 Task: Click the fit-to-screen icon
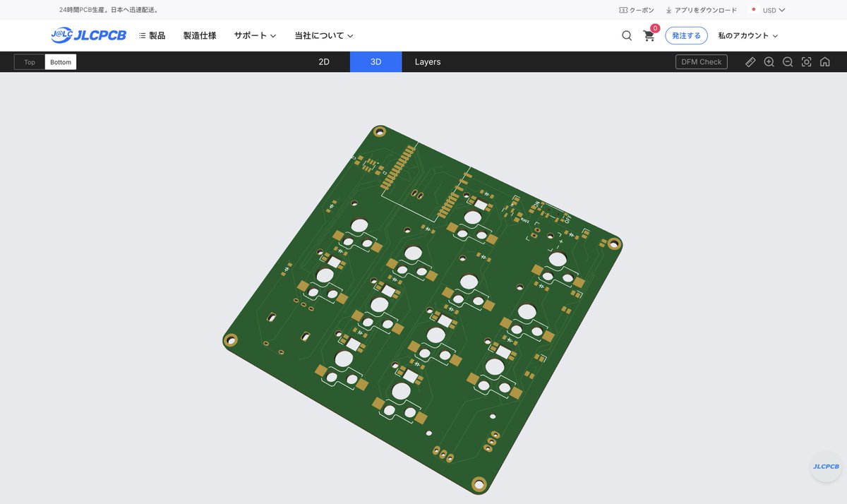pos(806,62)
